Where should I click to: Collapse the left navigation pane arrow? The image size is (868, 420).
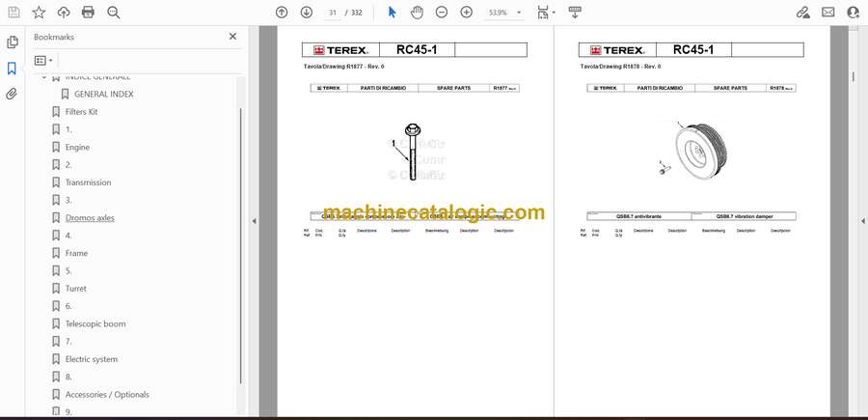[254, 221]
